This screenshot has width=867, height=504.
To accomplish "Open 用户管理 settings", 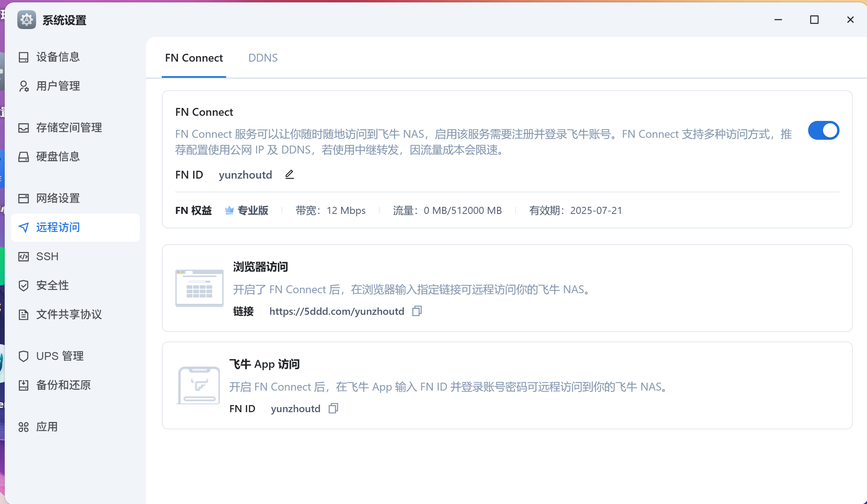I will click(x=58, y=86).
